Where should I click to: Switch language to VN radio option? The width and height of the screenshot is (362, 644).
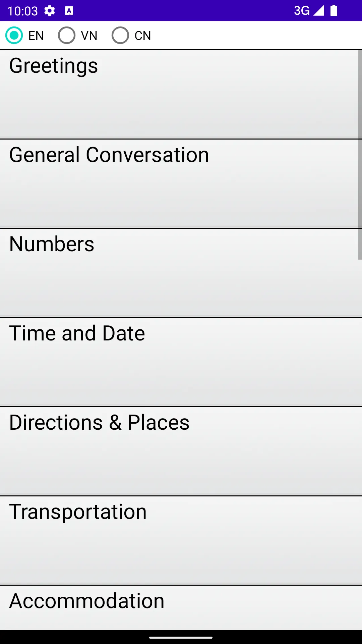pyautogui.click(x=67, y=35)
